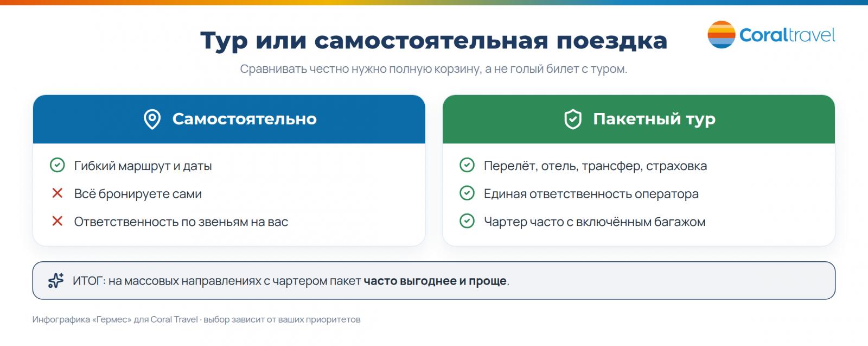This screenshot has width=868, height=346.
Task: Click check icon next to Перелёт, отель, трансфер
Action: (x=467, y=165)
